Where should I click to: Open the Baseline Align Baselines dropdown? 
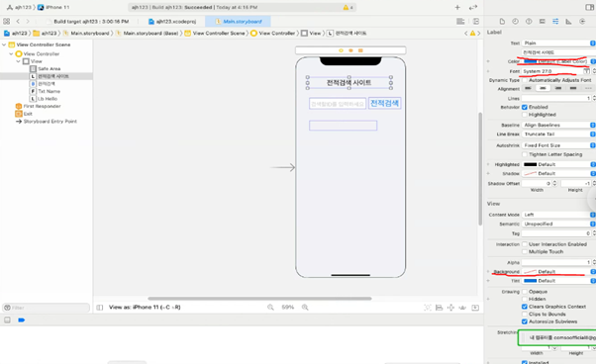558,125
